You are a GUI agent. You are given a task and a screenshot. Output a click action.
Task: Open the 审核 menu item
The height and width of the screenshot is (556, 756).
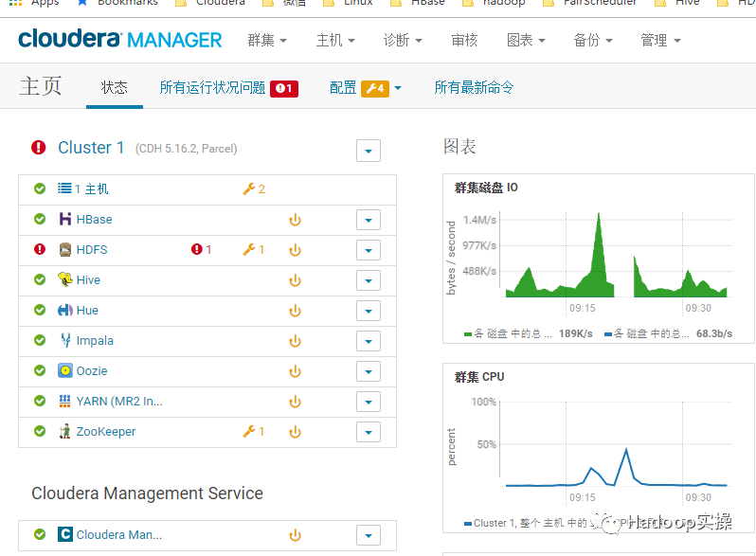point(464,40)
